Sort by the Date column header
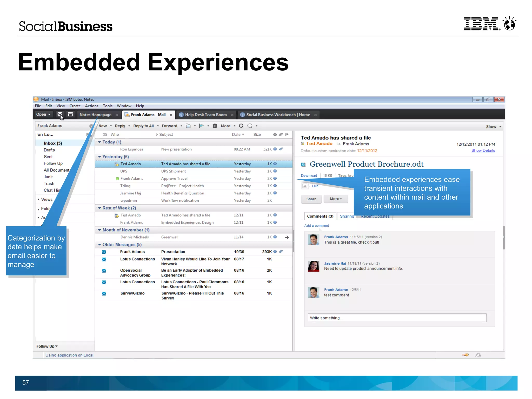The image size is (532, 399). [x=238, y=135]
